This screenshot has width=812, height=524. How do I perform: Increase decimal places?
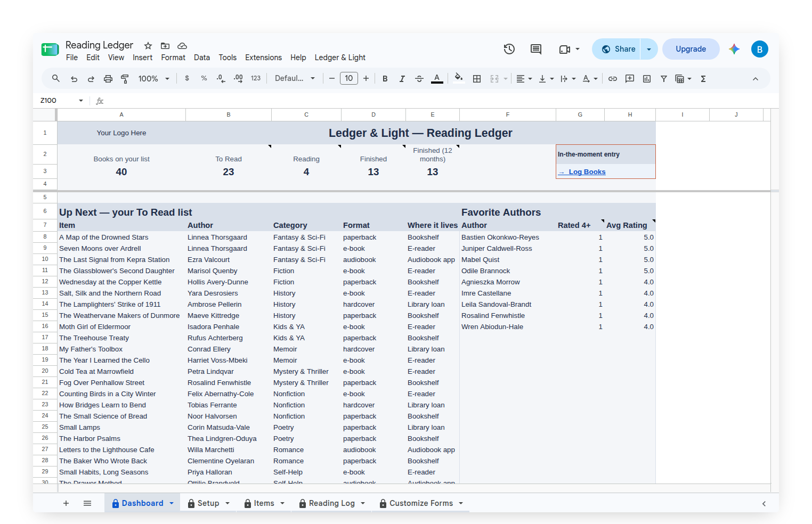(x=238, y=78)
